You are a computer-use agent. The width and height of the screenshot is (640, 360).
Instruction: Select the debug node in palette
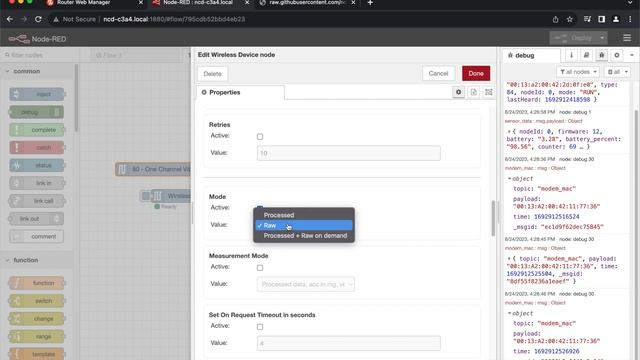tap(37, 112)
